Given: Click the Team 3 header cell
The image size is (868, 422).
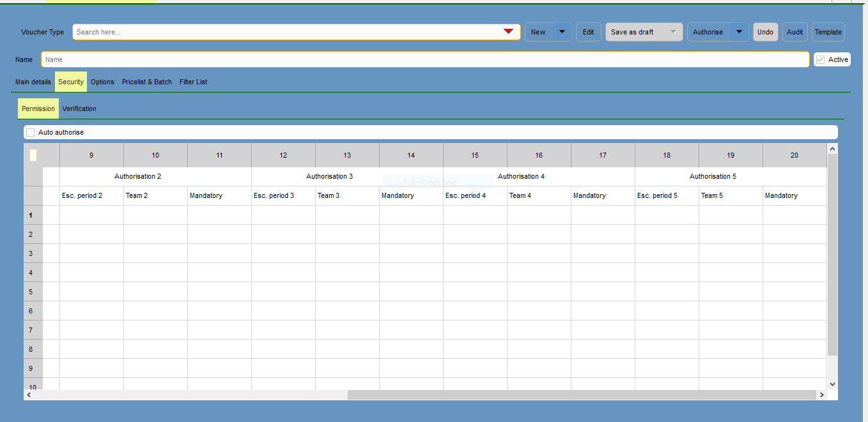Looking at the screenshot, I should click(347, 195).
